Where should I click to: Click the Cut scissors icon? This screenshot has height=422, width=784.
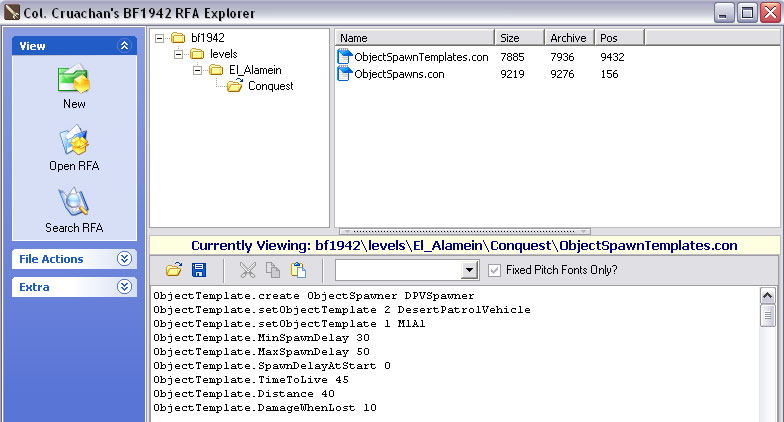[x=248, y=270]
